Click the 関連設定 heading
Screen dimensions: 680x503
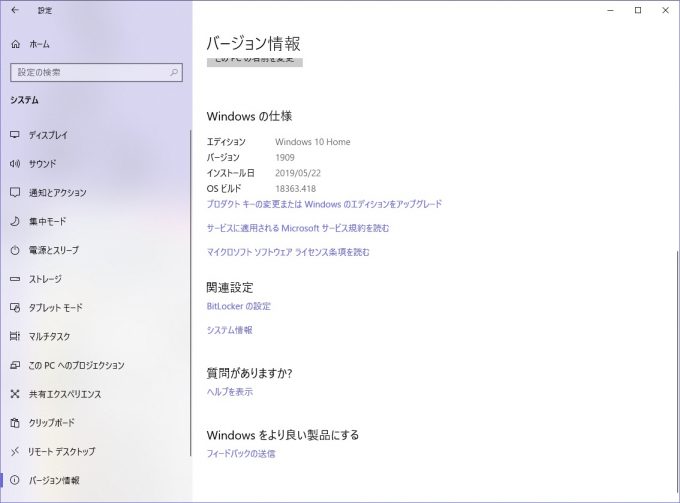tap(229, 287)
